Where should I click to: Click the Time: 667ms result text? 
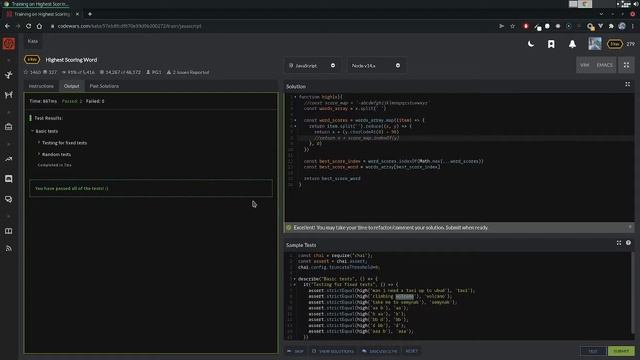(43, 101)
